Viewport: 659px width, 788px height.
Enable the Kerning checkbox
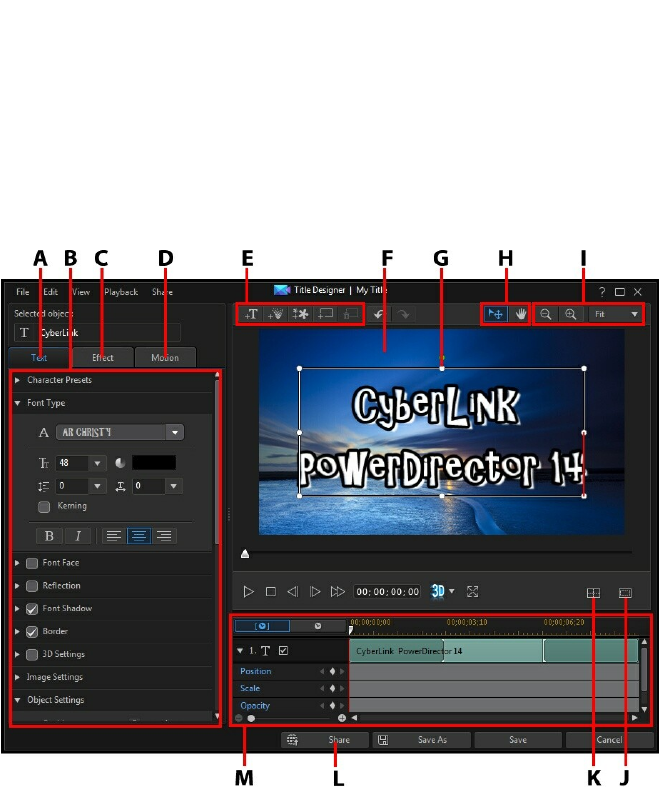pyautogui.click(x=44, y=507)
